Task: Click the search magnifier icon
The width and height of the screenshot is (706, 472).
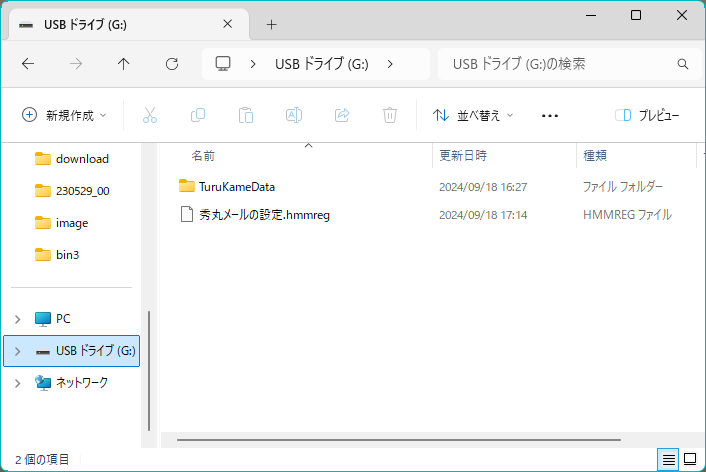Action: coord(683,64)
